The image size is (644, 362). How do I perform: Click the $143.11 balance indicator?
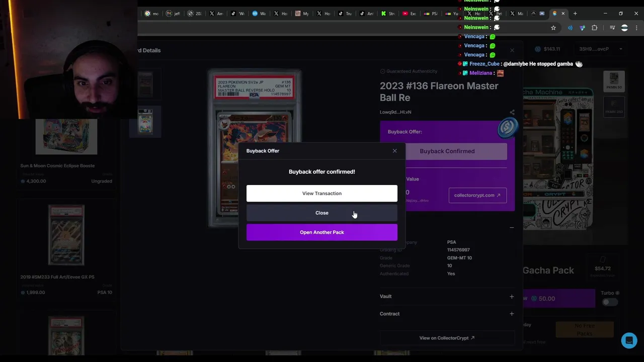point(547,49)
